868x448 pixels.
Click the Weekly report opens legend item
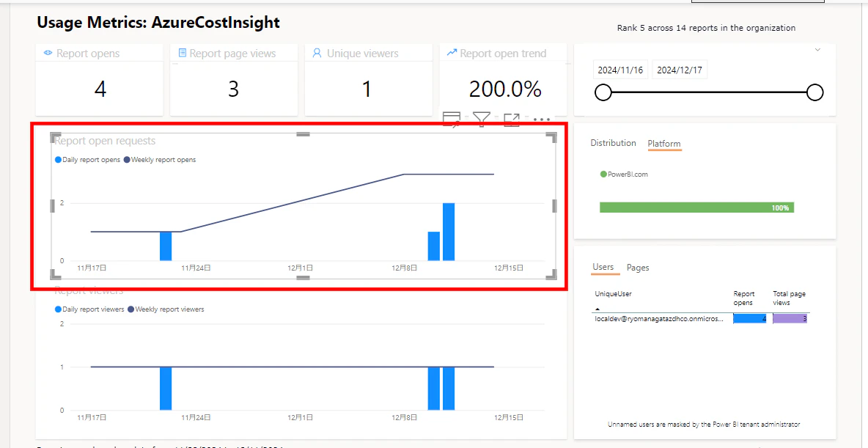159,160
